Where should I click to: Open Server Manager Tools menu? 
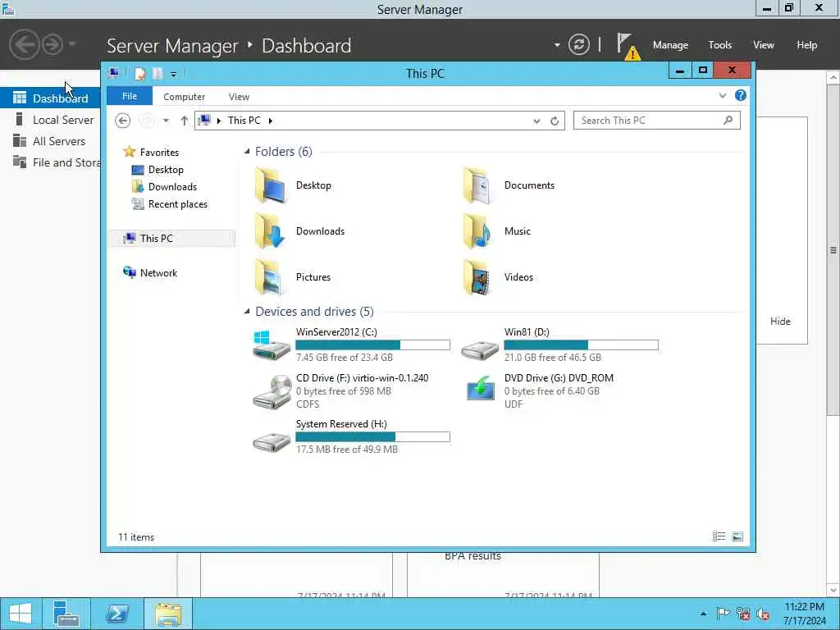click(720, 45)
